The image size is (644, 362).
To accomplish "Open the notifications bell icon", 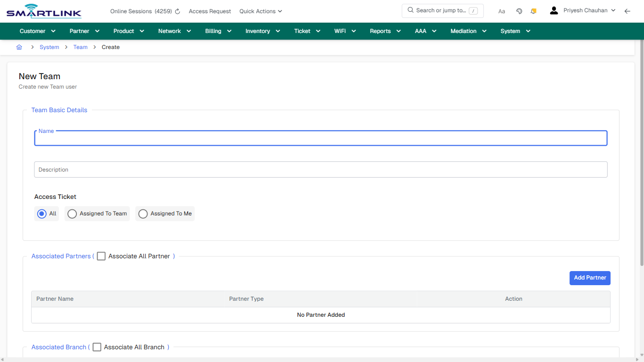I will point(533,10).
